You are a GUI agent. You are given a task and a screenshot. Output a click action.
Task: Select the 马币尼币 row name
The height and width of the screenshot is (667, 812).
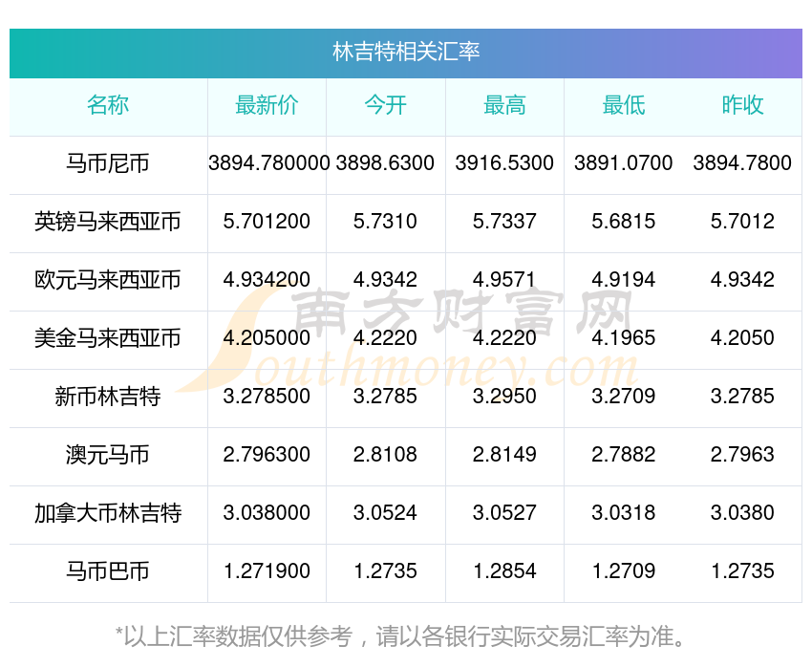[x=108, y=163]
